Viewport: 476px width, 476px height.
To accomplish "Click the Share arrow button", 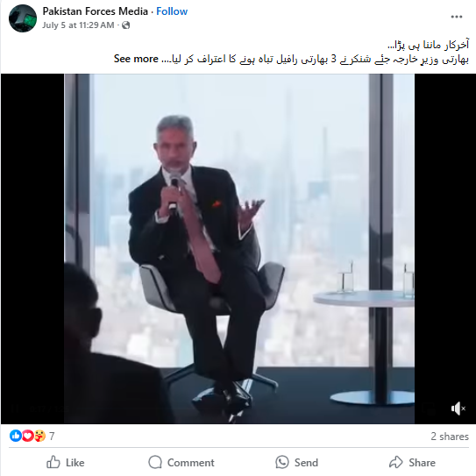I will tap(412, 462).
